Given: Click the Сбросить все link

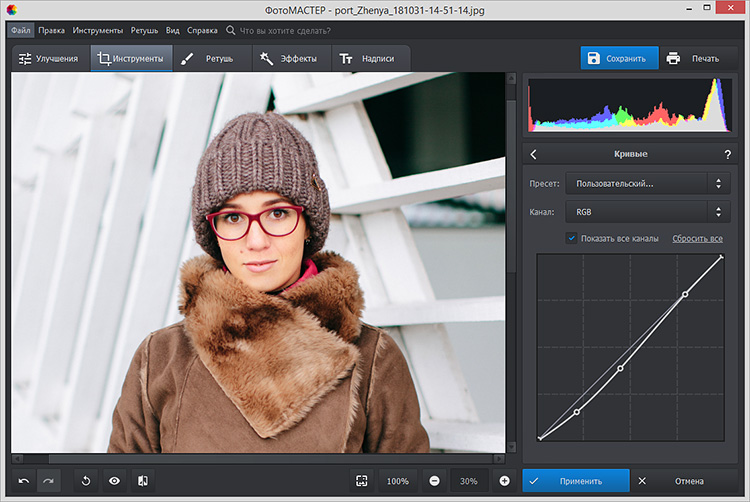Looking at the screenshot, I should pos(697,238).
